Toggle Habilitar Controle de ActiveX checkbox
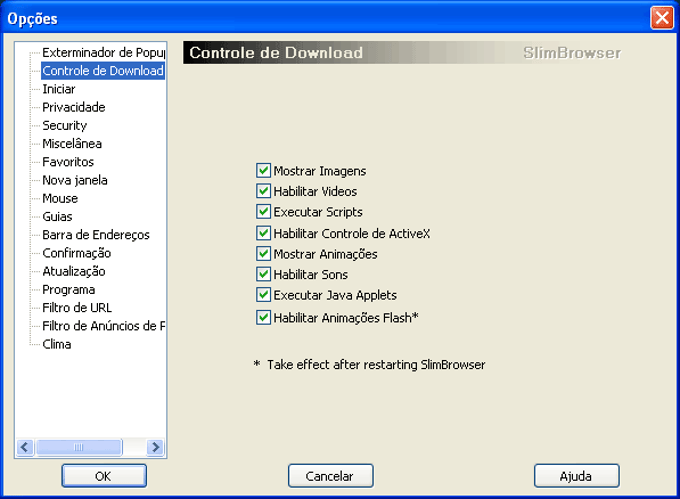Viewport: 680px width, 499px height. tap(264, 233)
